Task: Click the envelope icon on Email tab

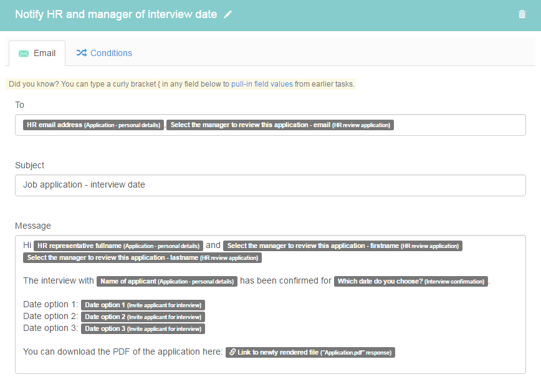Action: 24,54
